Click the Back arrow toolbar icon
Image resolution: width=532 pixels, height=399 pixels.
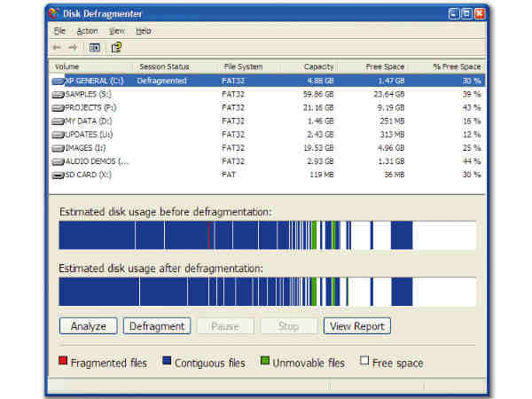[x=58, y=47]
